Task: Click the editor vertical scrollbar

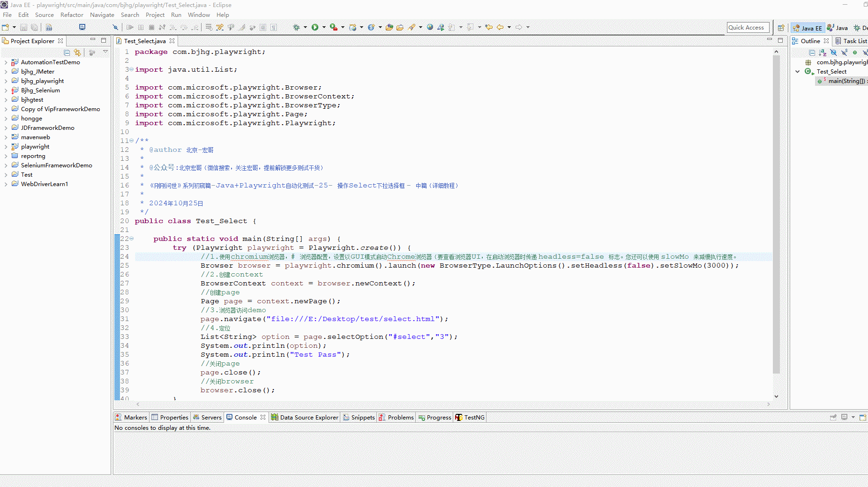Action: (x=776, y=211)
